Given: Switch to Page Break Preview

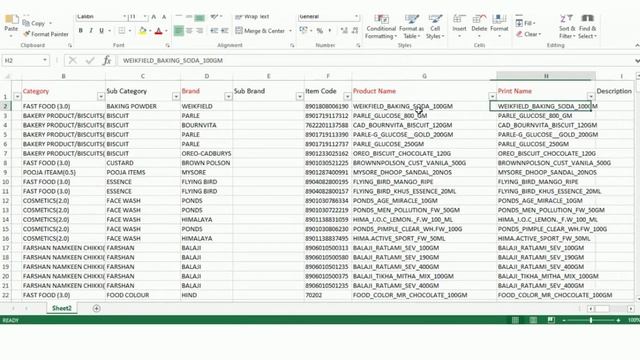Looking at the screenshot, I should (551, 320).
